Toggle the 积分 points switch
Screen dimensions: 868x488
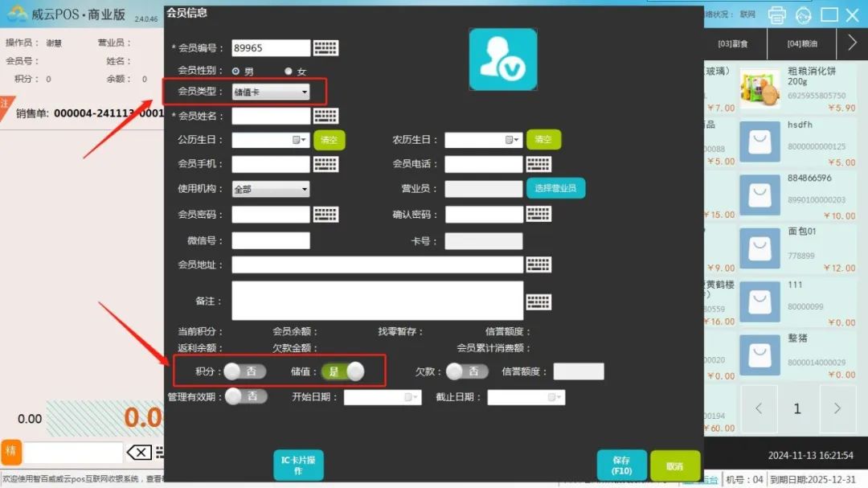tap(244, 371)
